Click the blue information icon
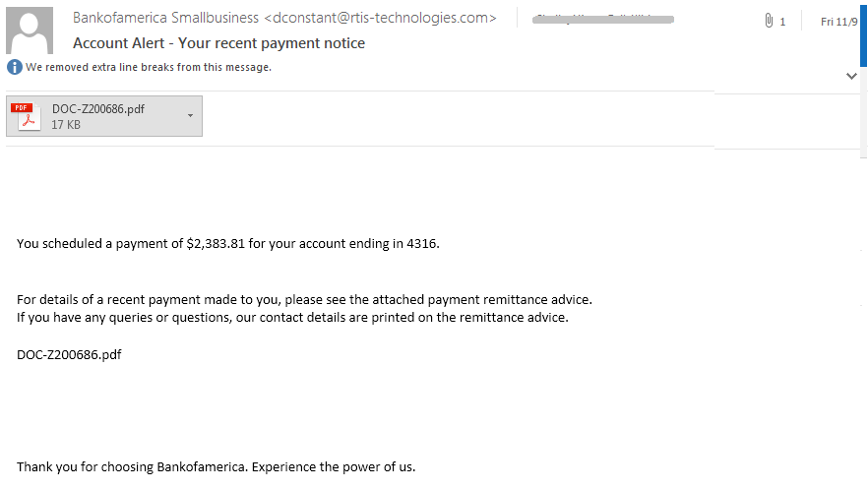 coord(14,67)
